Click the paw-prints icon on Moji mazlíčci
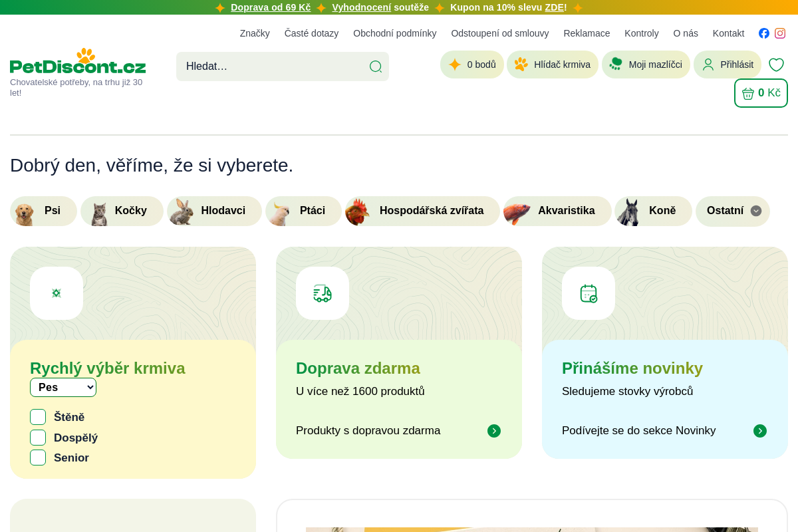 point(616,64)
